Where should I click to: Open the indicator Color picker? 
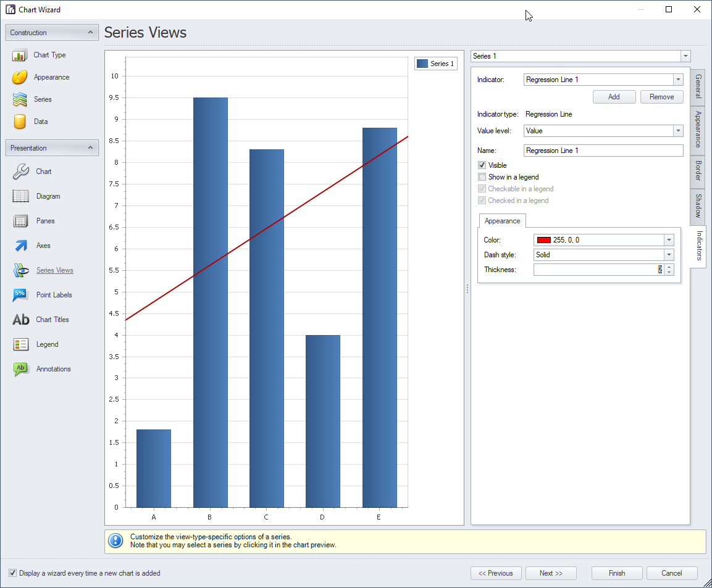tap(668, 240)
